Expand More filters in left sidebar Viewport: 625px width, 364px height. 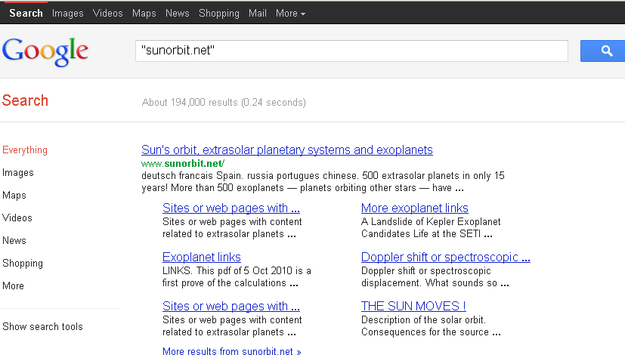point(13,286)
